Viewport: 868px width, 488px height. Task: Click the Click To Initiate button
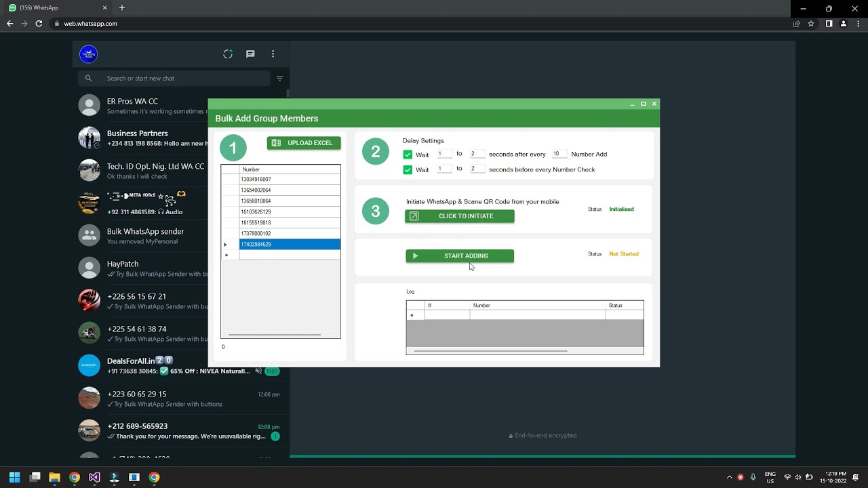tap(460, 216)
